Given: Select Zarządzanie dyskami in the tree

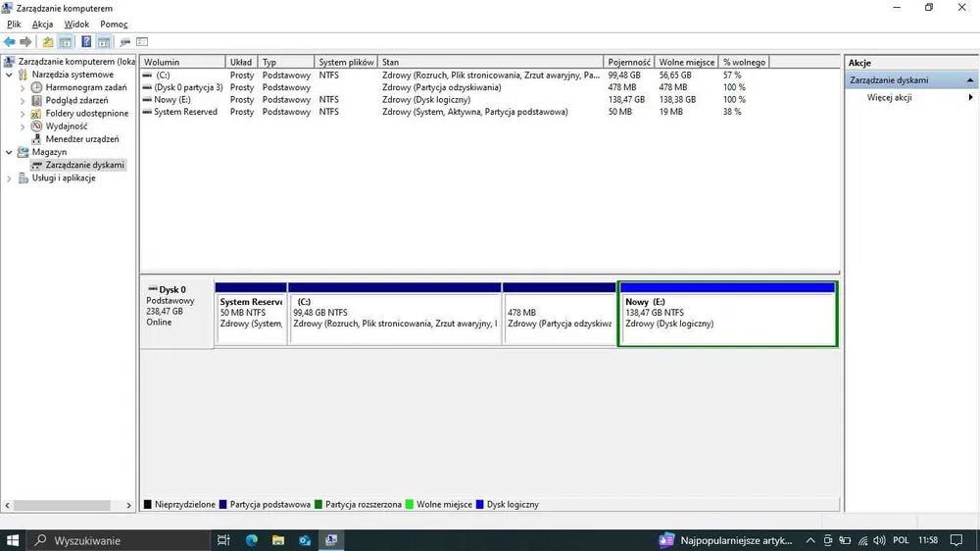Looking at the screenshot, I should coord(85,165).
